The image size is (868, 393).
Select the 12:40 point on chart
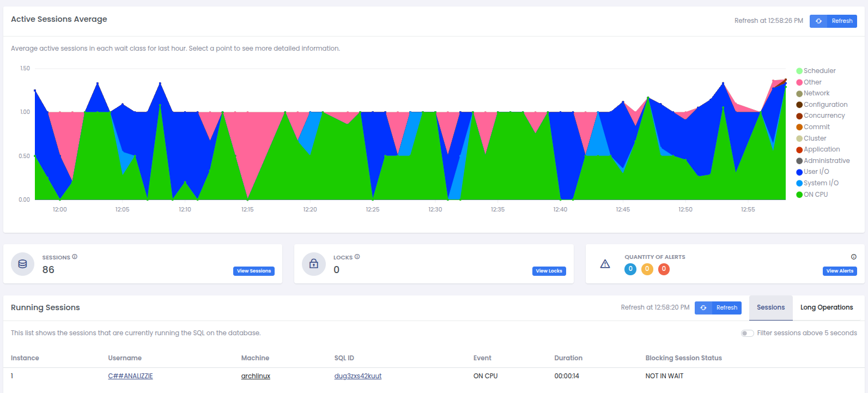point(561,199)
